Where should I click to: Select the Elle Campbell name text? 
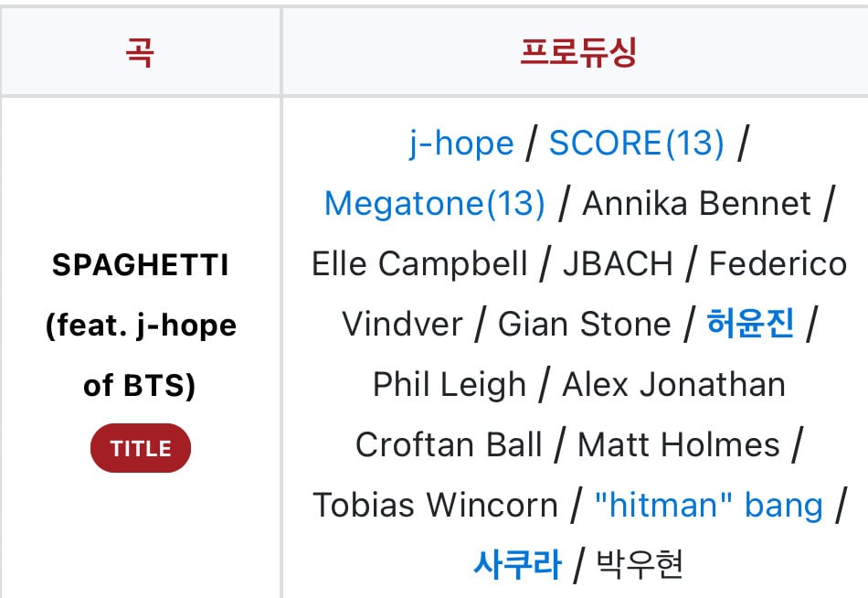[419, 264]
